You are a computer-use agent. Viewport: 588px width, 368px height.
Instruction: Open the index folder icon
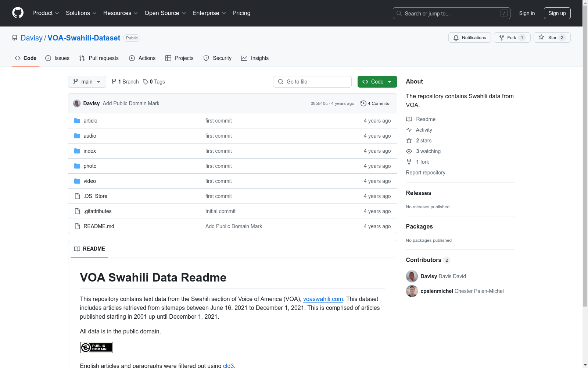tap(77, 151)
